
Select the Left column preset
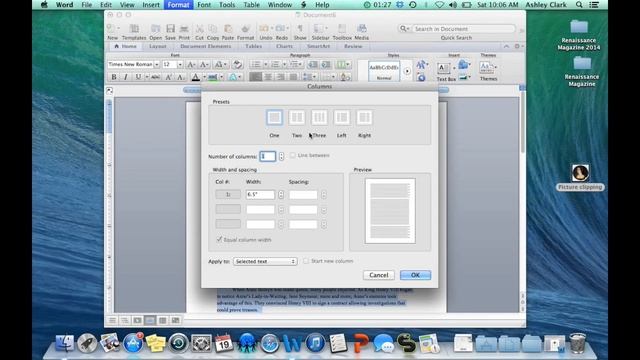[x=342, y=118]
